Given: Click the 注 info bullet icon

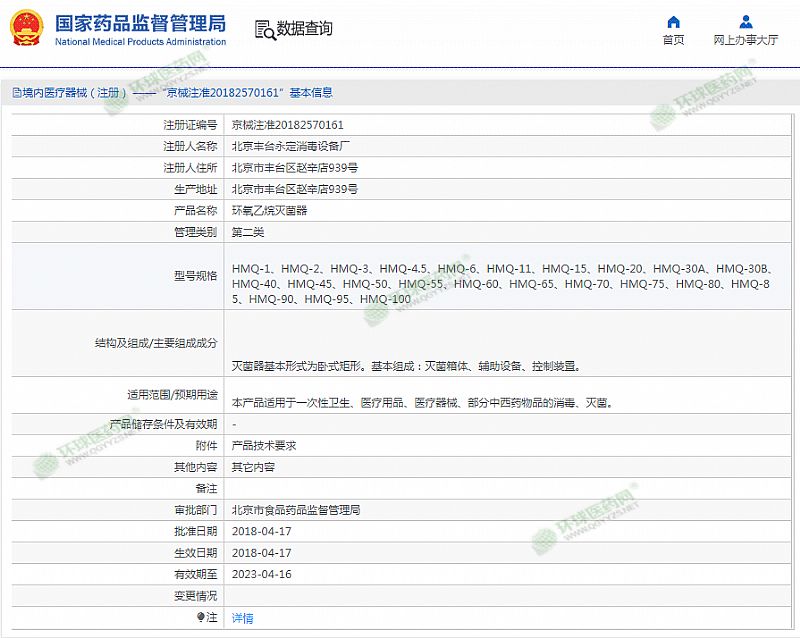Looking at the screenshot, I should pyautogui.click(x=201, y=617).
